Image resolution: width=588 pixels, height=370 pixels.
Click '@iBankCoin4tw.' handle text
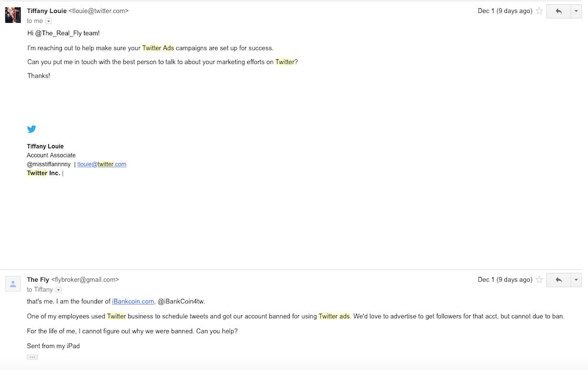(x=182, y=301)
